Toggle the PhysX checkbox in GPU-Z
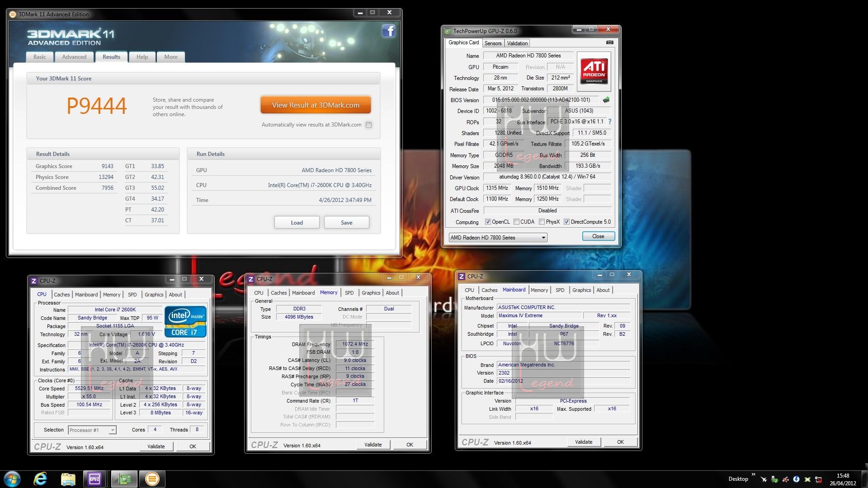The height and width of the screenshot is (488, 868). (542, 222)
